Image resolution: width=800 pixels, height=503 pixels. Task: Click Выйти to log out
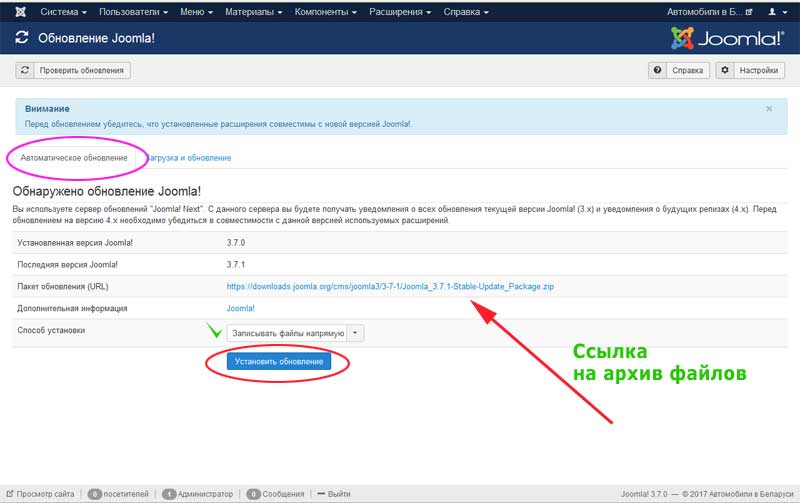tap(334, 494)
